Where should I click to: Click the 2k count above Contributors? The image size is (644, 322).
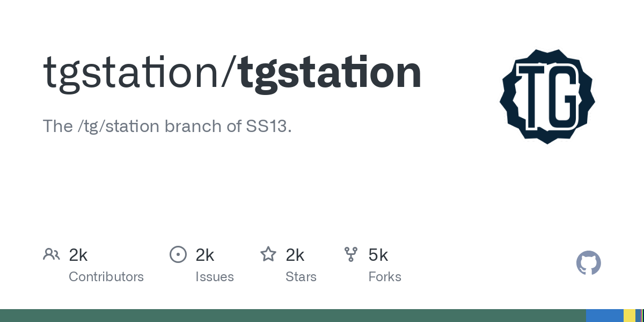78,255
